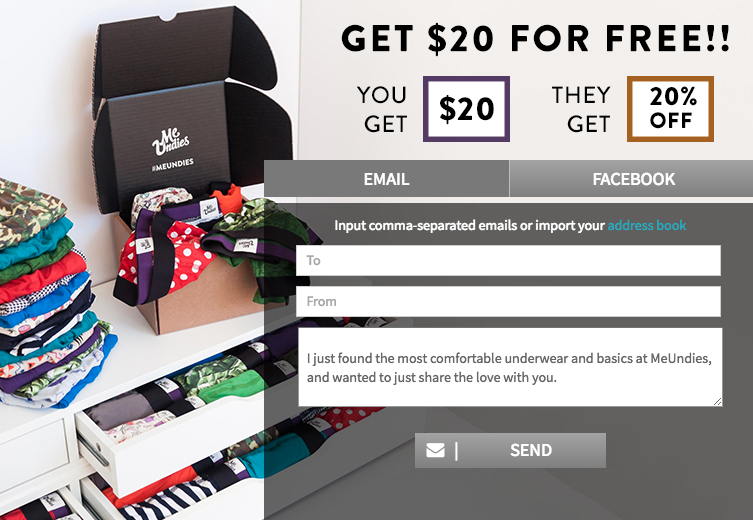753x520 pixels.
Task: Click the textarea resize handle
Action: pyautogui.click(x=717, y=401)
